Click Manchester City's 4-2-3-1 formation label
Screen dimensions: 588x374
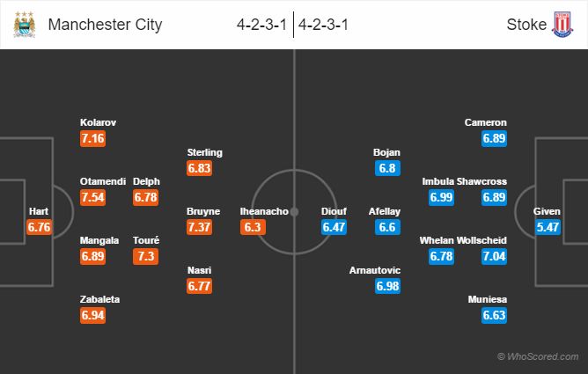261,25
